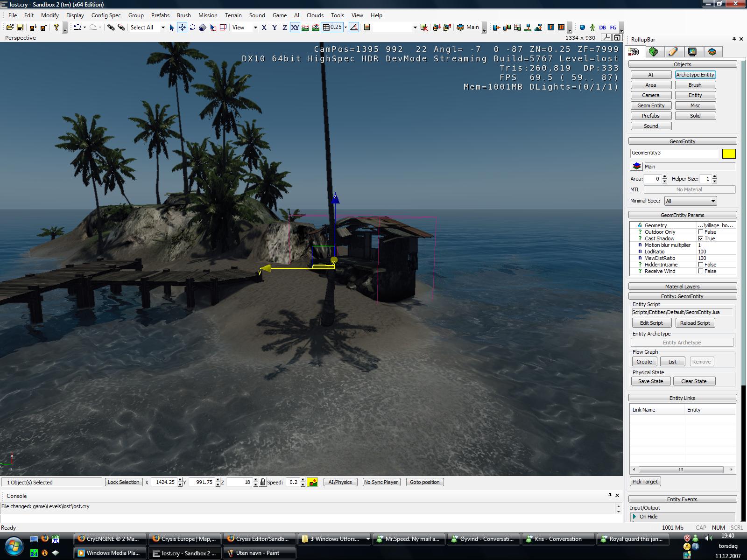Switch to RollupBar Layers tab
This screenshot has width=747, height=560.
point(712,52)
